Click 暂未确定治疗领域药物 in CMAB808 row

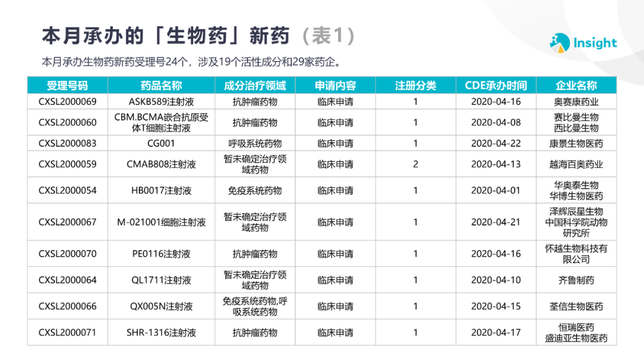click(x=255, y=164)
